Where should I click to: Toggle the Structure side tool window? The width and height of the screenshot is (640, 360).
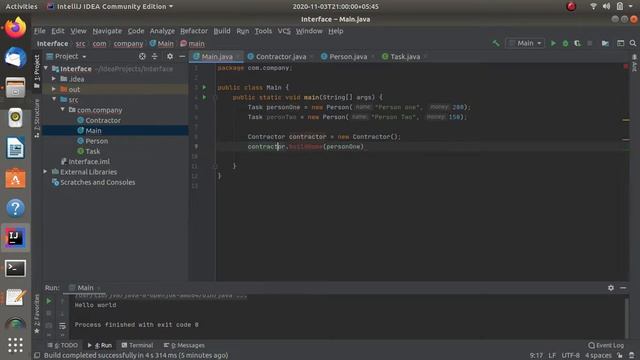[37, 118]
